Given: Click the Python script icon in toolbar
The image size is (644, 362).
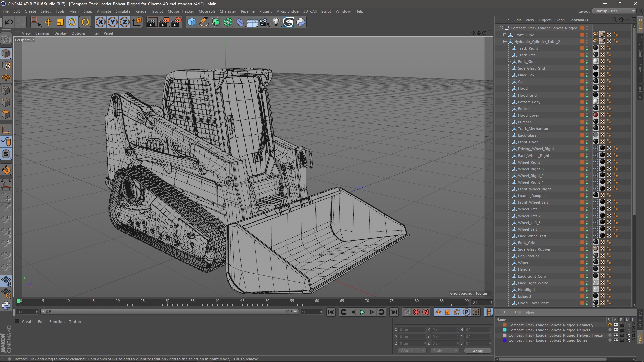Looking at the screenshot, I should coord(301,22).
